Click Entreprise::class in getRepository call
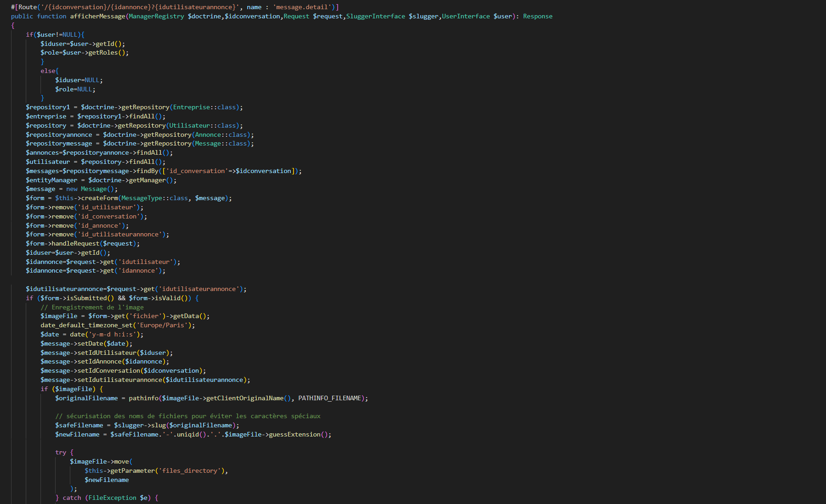The height and width of the screenshot is (504, 826). pos(204,107)
